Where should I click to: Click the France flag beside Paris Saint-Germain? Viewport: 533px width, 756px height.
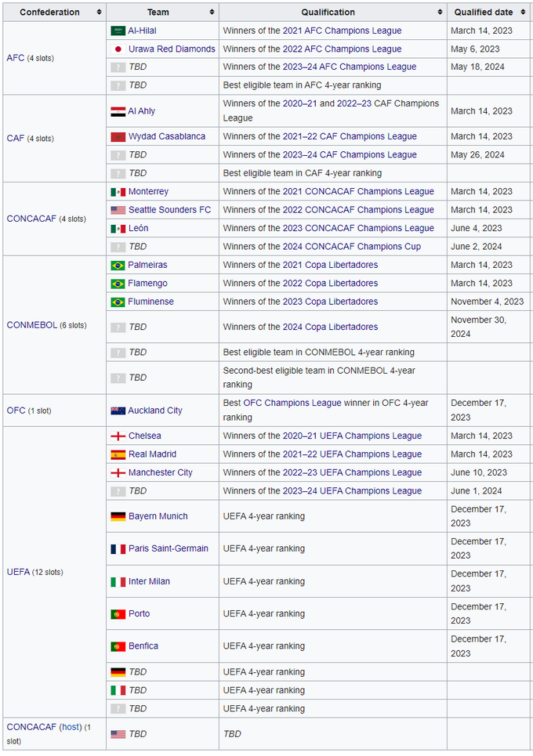(118, 548)
